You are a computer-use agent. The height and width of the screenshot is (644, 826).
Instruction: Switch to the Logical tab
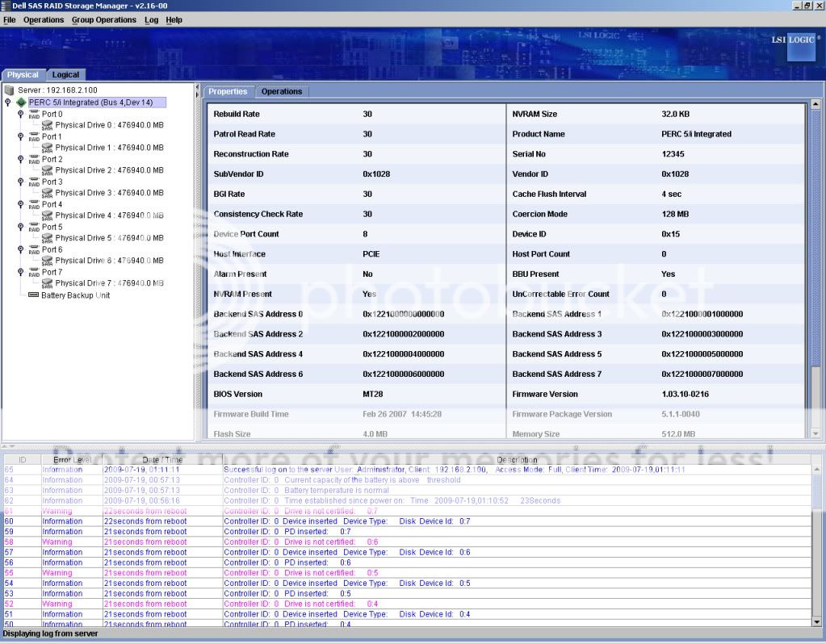tap(65, 75)
